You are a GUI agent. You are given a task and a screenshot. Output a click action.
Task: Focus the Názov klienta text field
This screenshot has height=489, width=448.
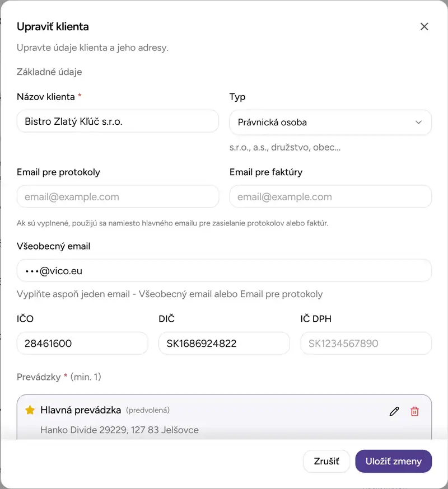click(x=118, y=121)
